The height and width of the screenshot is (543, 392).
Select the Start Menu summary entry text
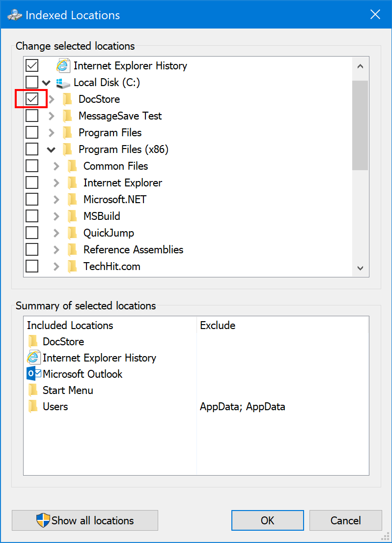pyautogui.click(x=68, y=391)
